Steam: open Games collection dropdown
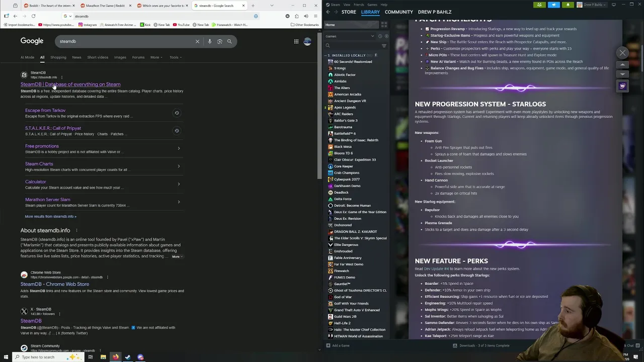Screen dimensions: 644x362 coord(350,36)
